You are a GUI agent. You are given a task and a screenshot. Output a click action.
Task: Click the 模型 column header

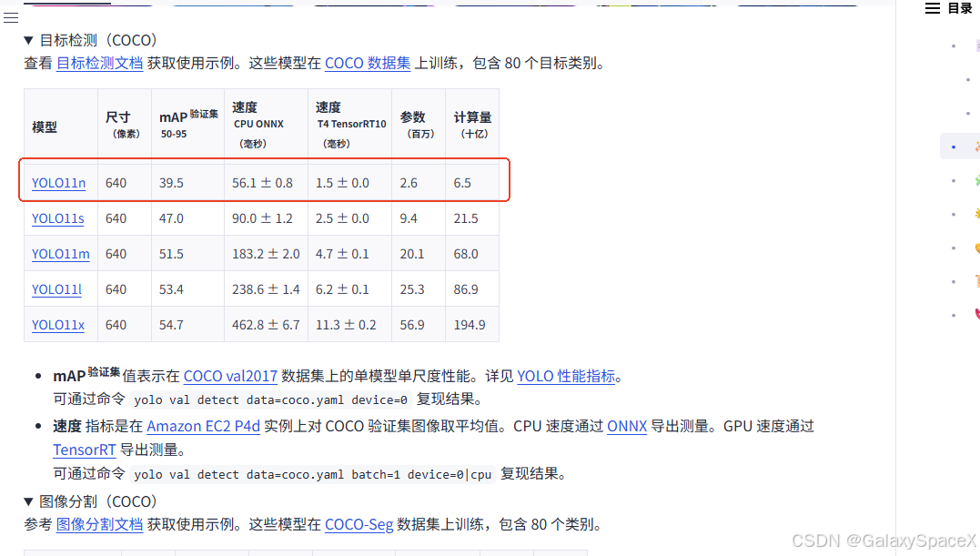pyautogui.click(x=61, y=127)
